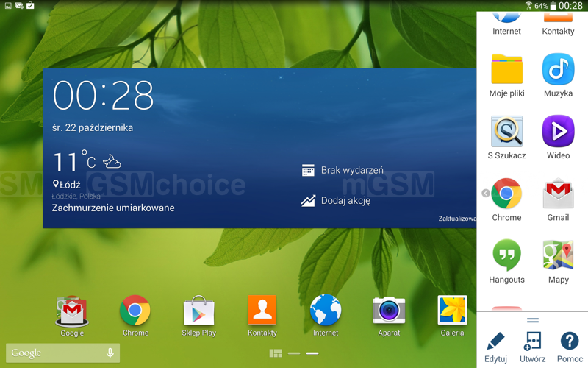Open the Aparat camera app
The height and width of the screenshot is (368, 588).
tap(389, 312)
